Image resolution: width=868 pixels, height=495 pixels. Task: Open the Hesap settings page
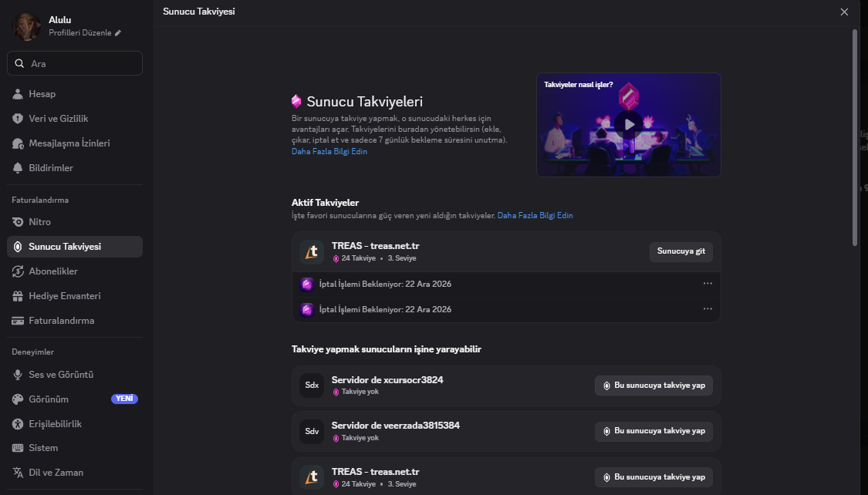(x=75, y=94)
